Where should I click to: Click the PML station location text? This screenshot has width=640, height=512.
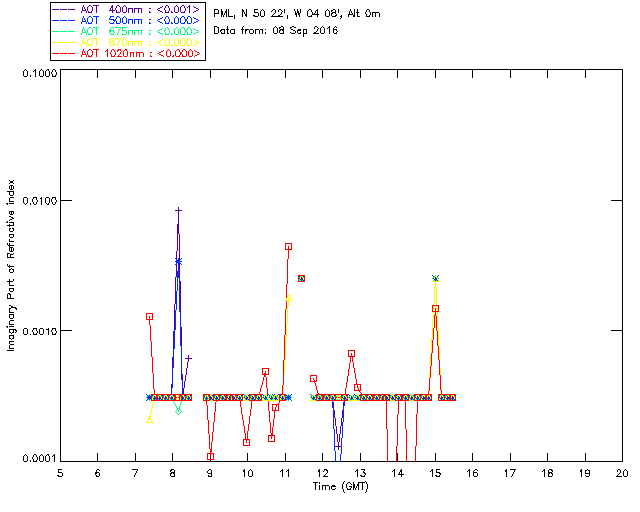pos(297,14)
